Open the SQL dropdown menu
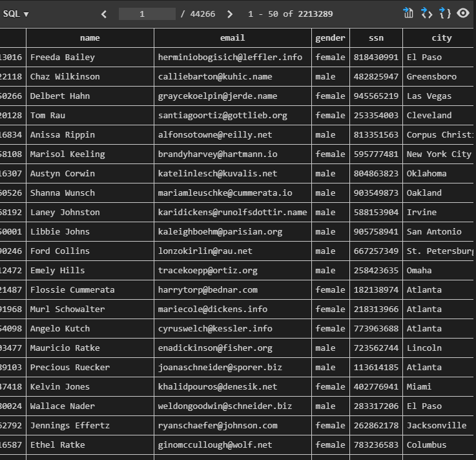 16,14
